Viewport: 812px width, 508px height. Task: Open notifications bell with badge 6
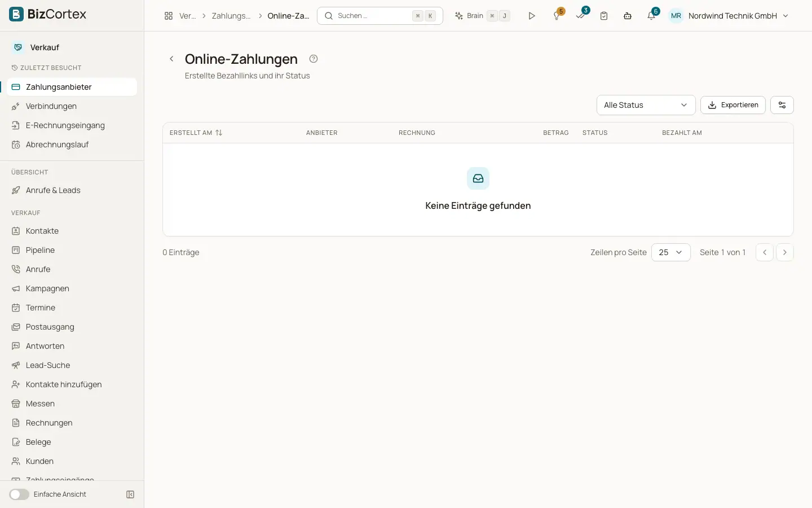click(x=652, y=16)
